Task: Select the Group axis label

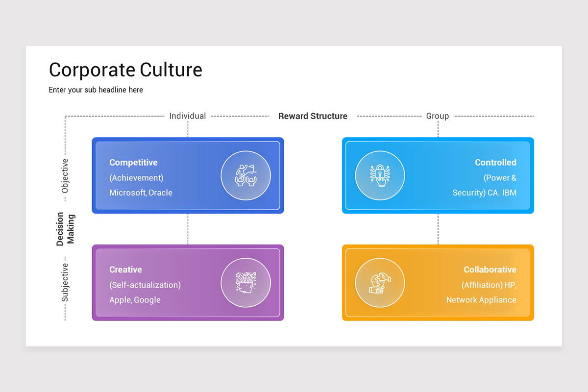Action: click(x=437, y=116)
